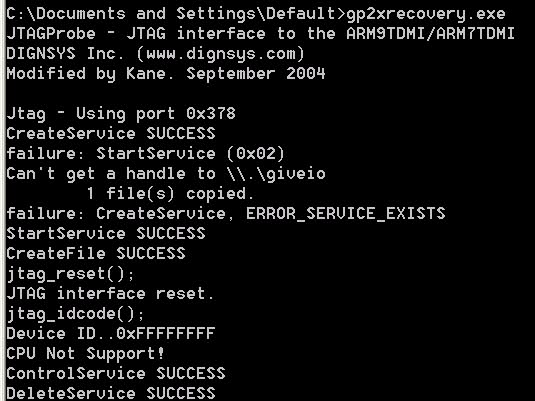Click the 'CreateFile SUCCESS' line
This screenshot has width=535, height=401.
click(96, 254)
